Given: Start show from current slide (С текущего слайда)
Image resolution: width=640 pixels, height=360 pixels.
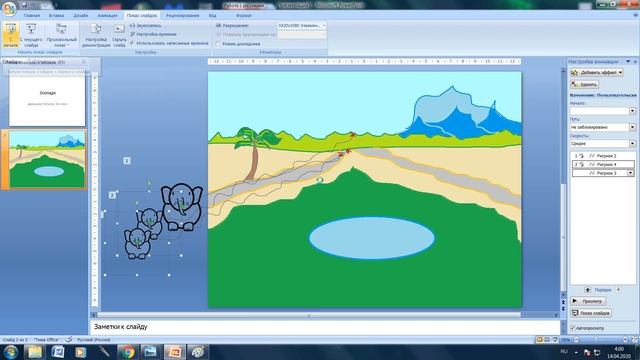Looking at the screenshot, I should pos(31,35).
